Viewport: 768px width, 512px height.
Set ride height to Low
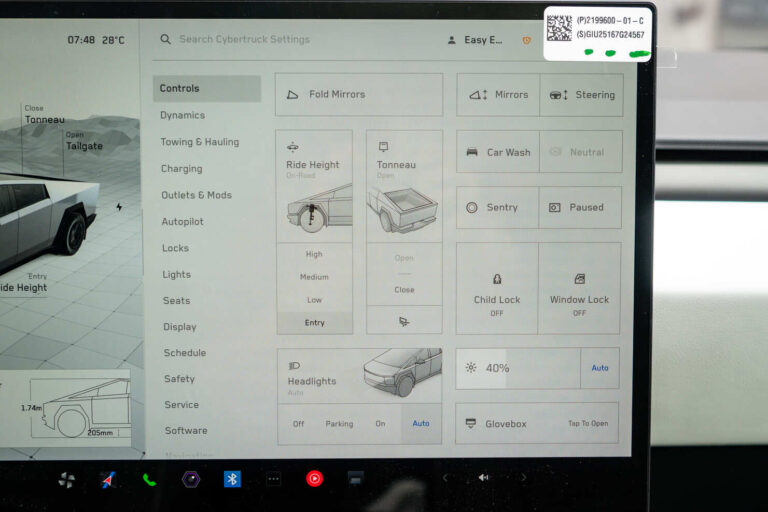pyautogui.click(x=314, y=300)
